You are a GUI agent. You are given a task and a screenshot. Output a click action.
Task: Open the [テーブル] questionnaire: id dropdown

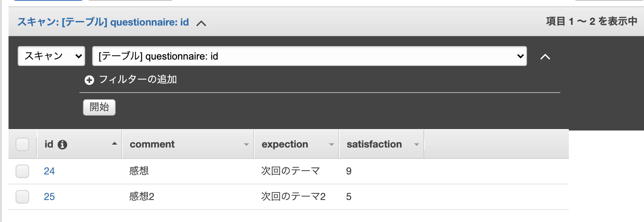(309, 56)
